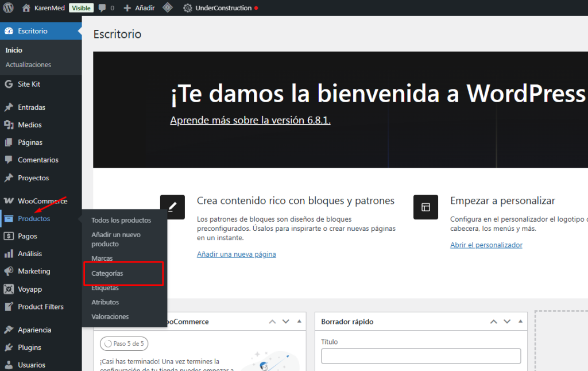Image resolution: width=588 pixels, height=371 pixels.
Task: Choose Atributos from the Productos submenu
Action: pyautogui.click(x=105, y=302)
